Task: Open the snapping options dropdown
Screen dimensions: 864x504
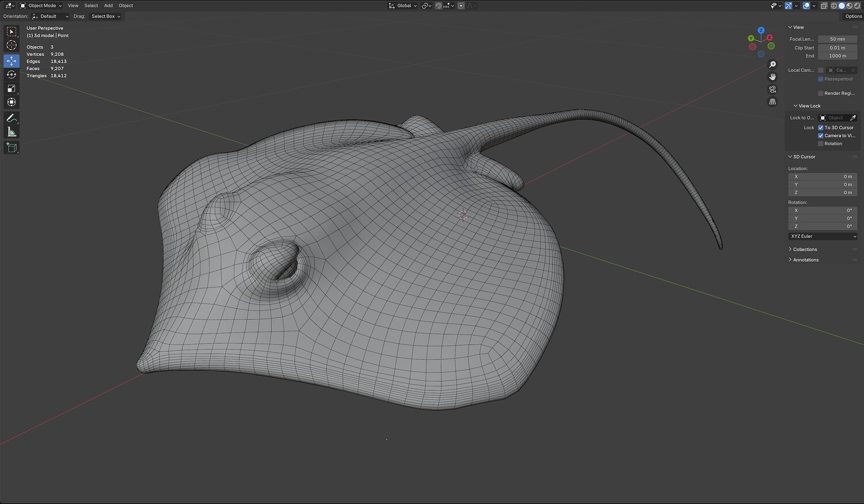Action: click(449, 6)
